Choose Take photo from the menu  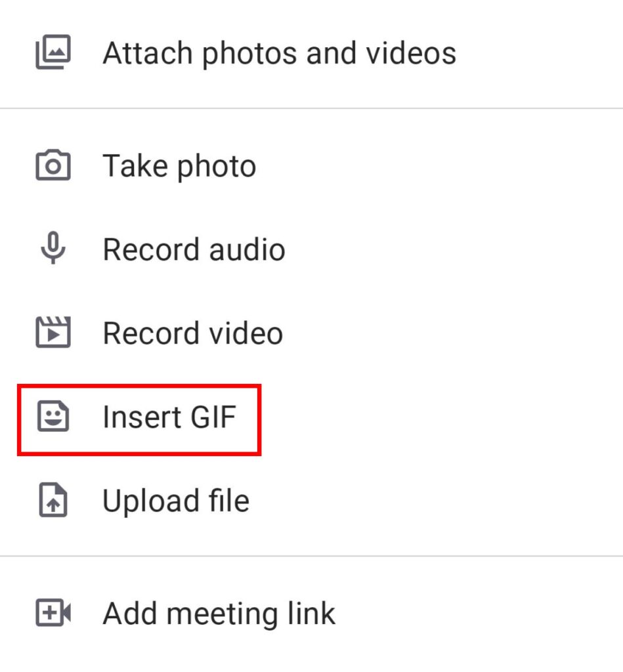tap(179, 165)
